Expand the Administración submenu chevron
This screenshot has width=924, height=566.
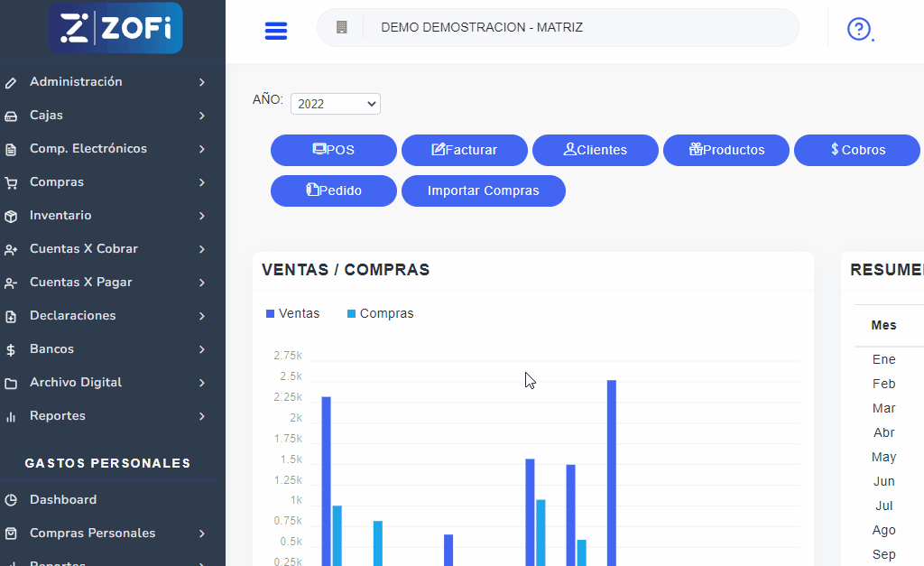tap(202, 82)
